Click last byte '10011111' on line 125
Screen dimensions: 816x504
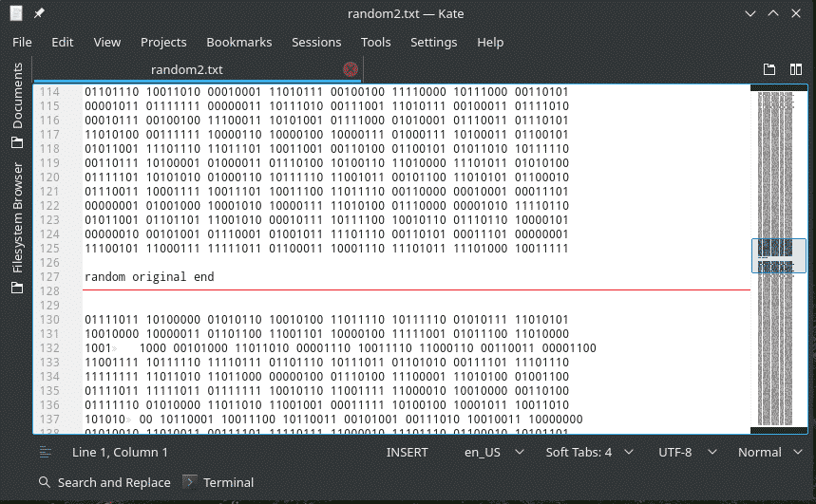[x=541, y=248]
